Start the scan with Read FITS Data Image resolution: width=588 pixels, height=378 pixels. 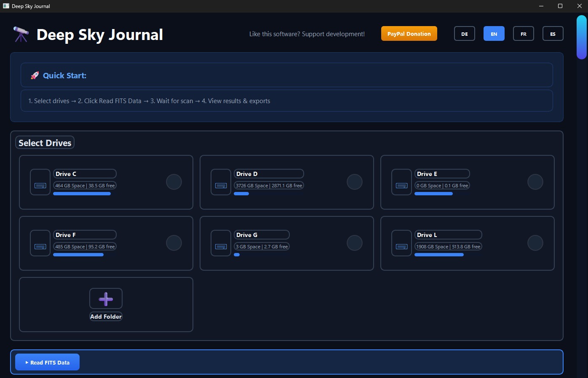pos(47,362)
